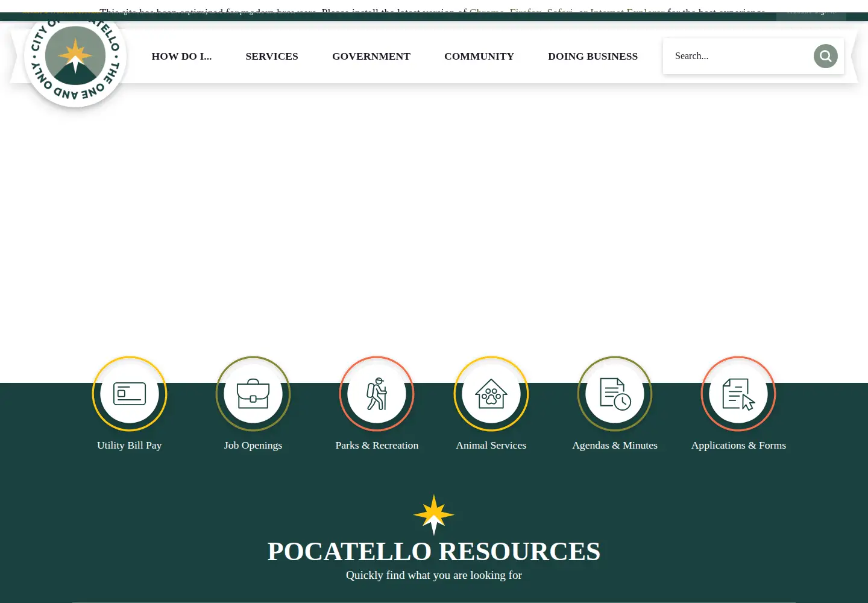This screenshot has height=603, width=868.
Task: Open the HOW DO I... menu
Action: click(181, 56)
